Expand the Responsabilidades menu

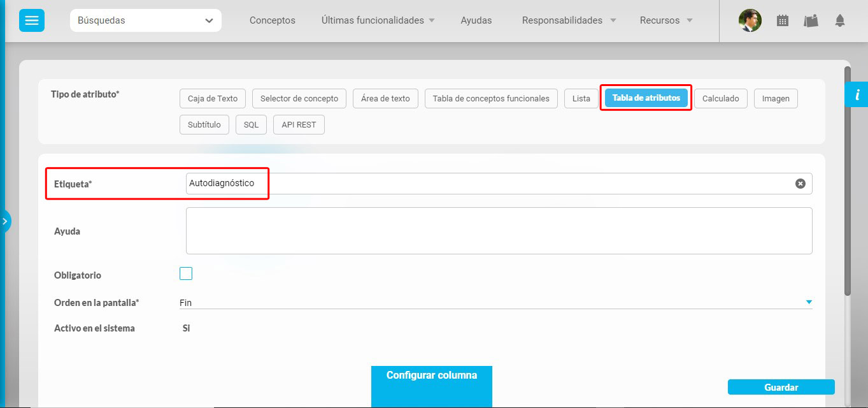[569, 20]
